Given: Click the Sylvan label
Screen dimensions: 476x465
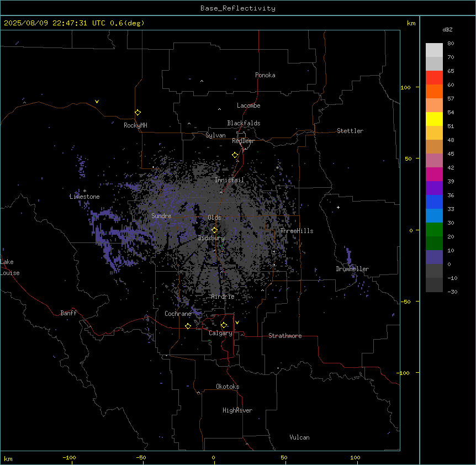Looking at the screenshot, I should coord(215,135).
